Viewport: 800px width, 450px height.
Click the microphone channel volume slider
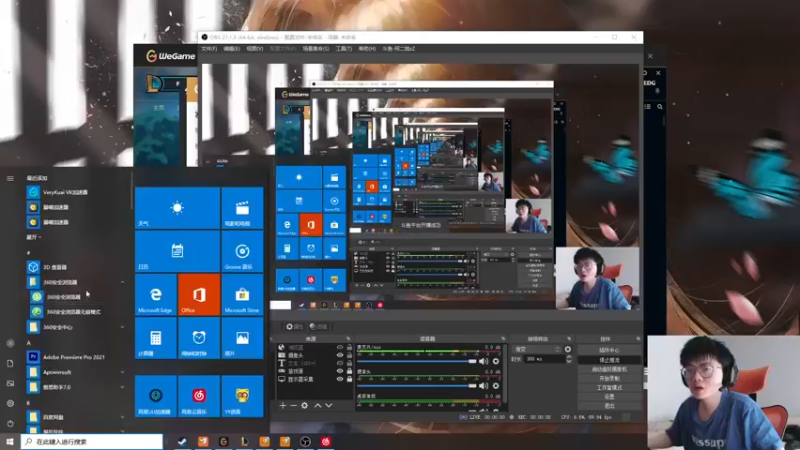pos(416,361)
